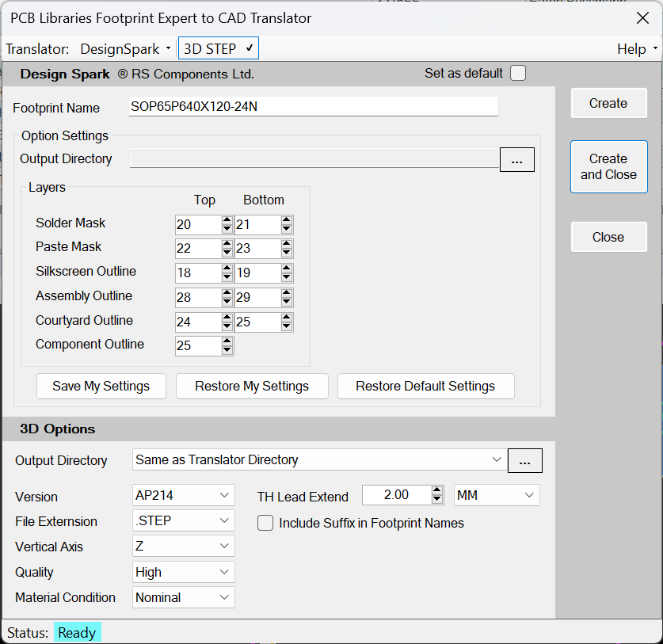Increase Silkscreen Outline Top layer value

click(227, 269)
